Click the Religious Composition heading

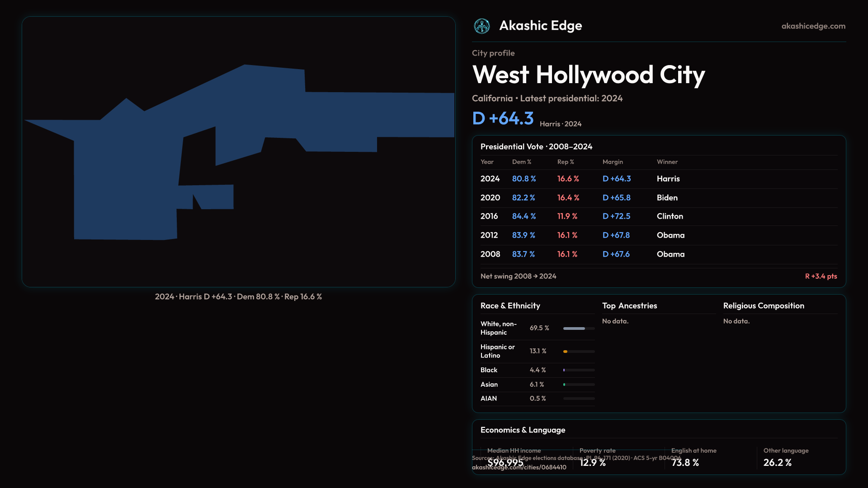pos(763,306)
